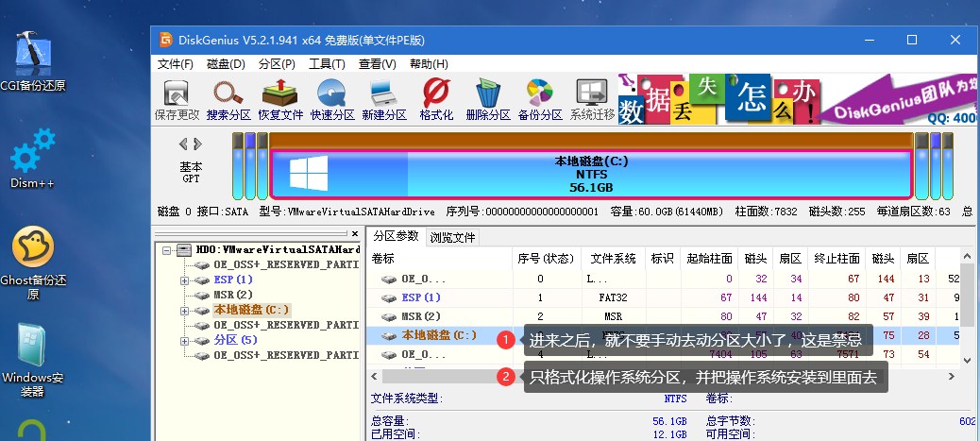This screenshot has height=441, width=980.
Task: Expand the 本地磁盘(C:) tree node
Action: (x=184, y=310)
